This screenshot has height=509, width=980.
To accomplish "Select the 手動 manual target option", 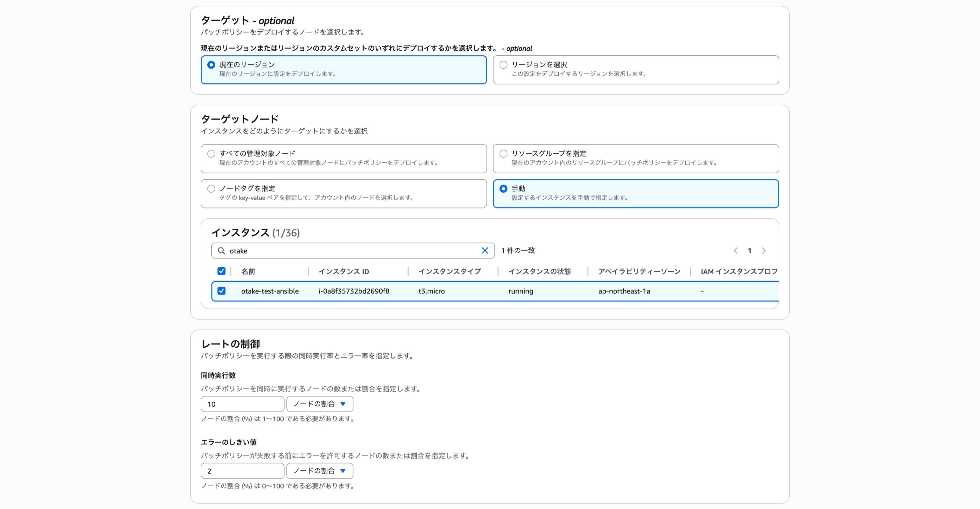I will (x=503, y=189).
